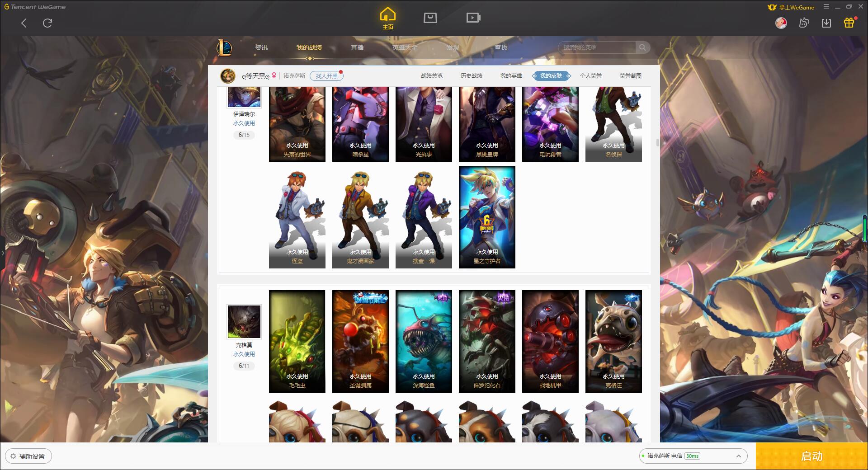Open the 侏罗纪化石 skin card
The image size is (868, 470).
[487, 341]
